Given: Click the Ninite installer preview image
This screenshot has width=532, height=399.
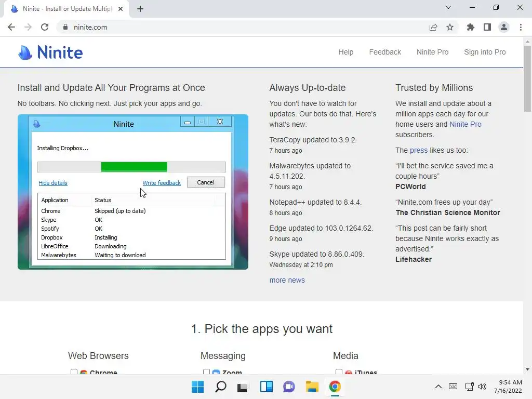Looking at the screenshot, I should 133,192.
